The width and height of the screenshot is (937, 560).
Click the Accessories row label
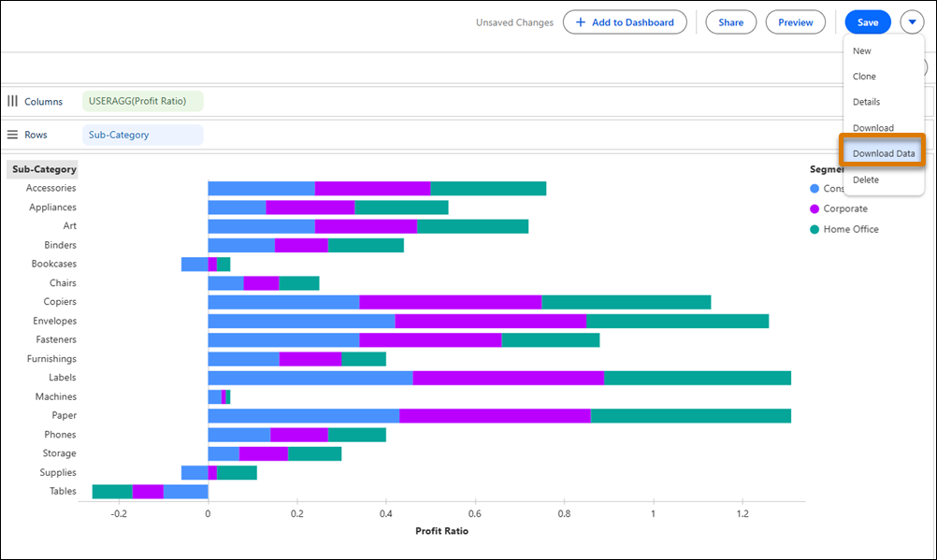[x=50, y=188]
